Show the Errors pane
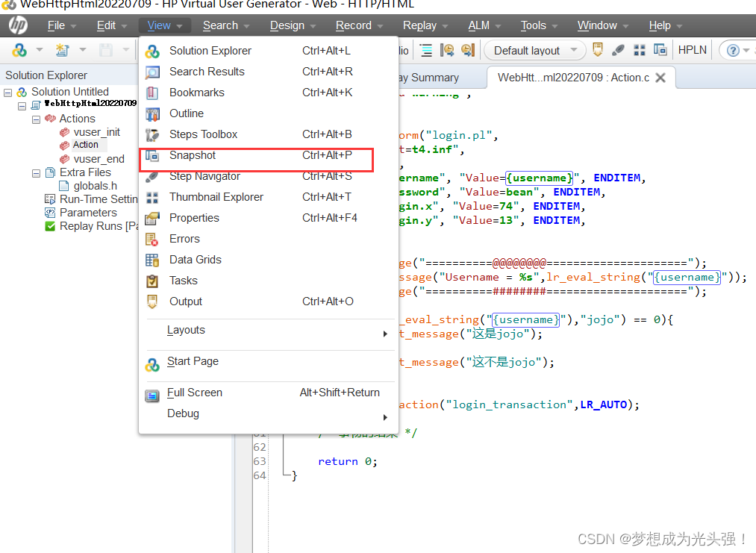The image size is (756, 553). pos(268,239)
